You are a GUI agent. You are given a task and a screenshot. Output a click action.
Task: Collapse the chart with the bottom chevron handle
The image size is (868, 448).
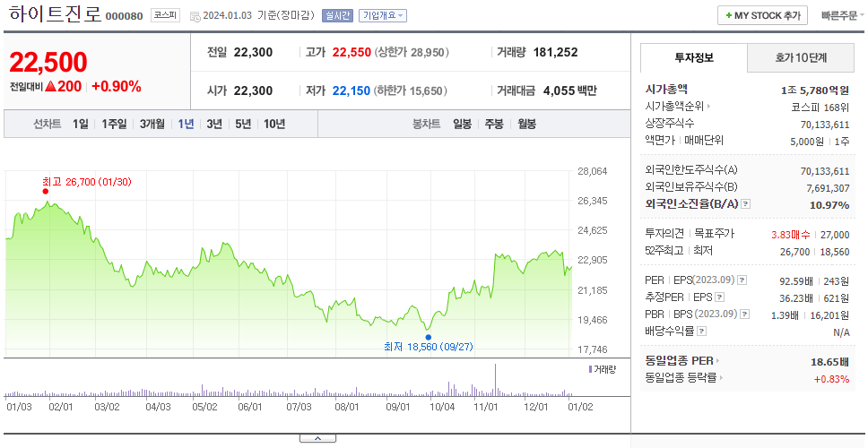(x=317, y=439)
